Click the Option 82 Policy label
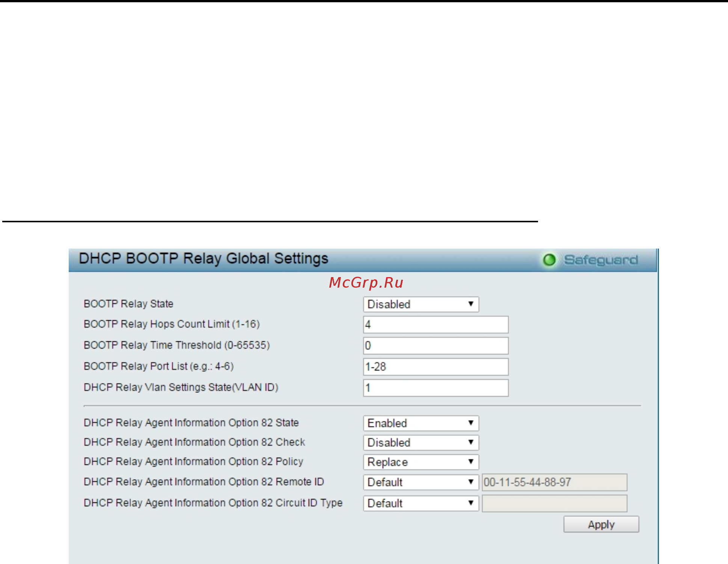 pos(193,462)
